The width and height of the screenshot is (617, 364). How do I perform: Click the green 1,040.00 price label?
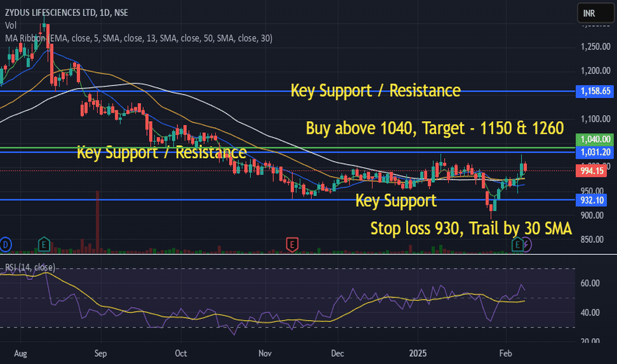pyautogui.click(x=594, y=139)
